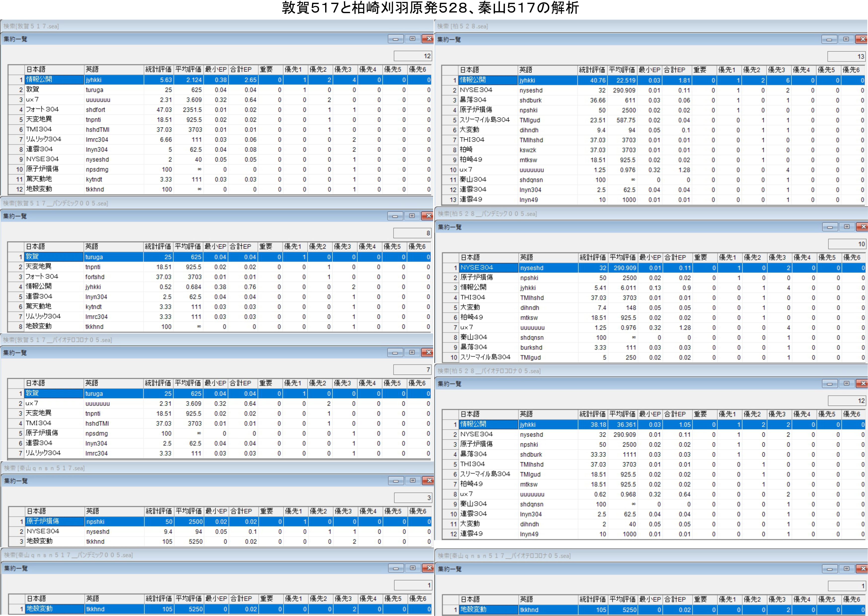Click the count field showing 8
The width and height of the screenshot is (868, 616).
(x=413, y=233)
